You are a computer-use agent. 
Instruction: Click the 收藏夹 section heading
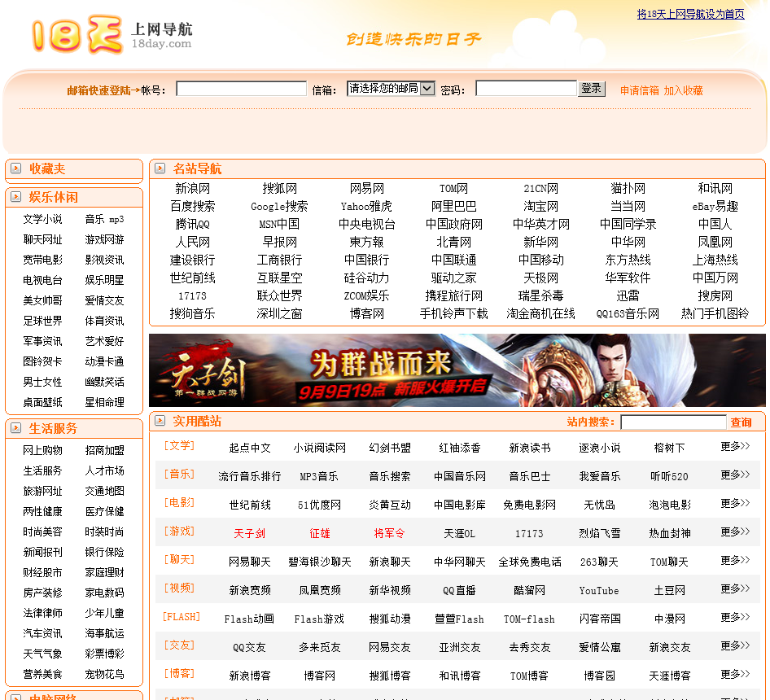[47, 169]
